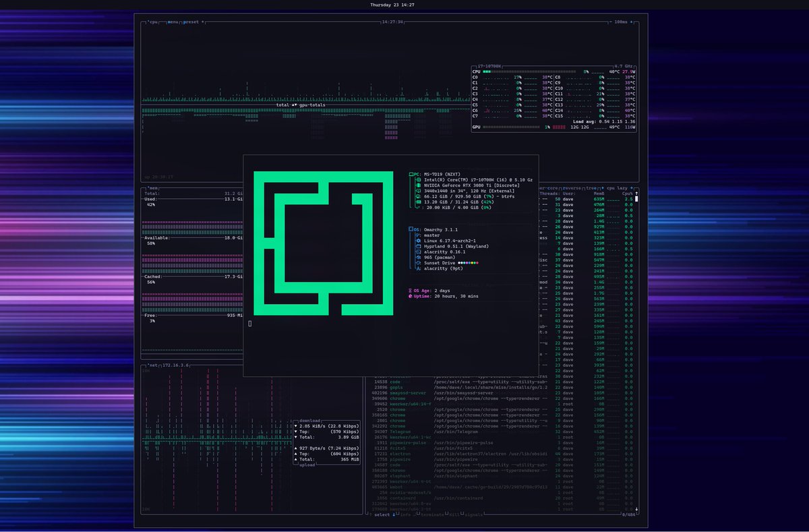The image size is (809, 532).
Task: Click the theme icon beside Sunset Drive
Action: (x=418, y=263)
